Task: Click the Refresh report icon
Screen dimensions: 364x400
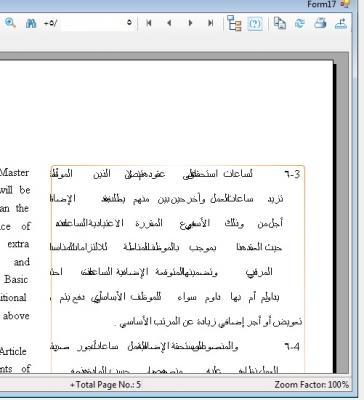Action: coord(300,23)
